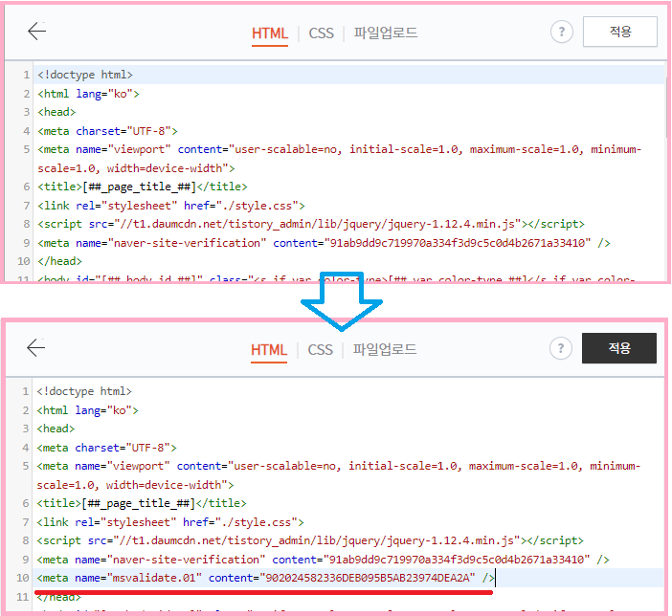Screen dimensions: 672x616
Task: Switch to the CSS tab in the bottom editor
Action: point(320,350)
